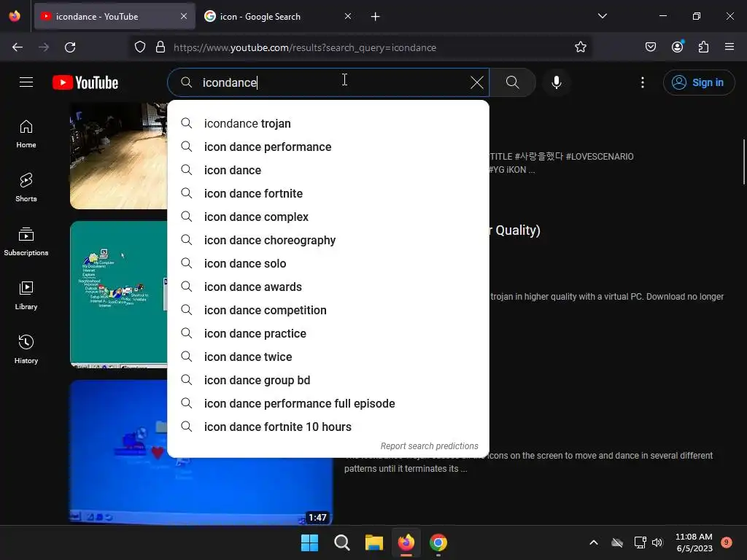Open Windows Start menu
The image size is (747, 560).
click(309, 542)
